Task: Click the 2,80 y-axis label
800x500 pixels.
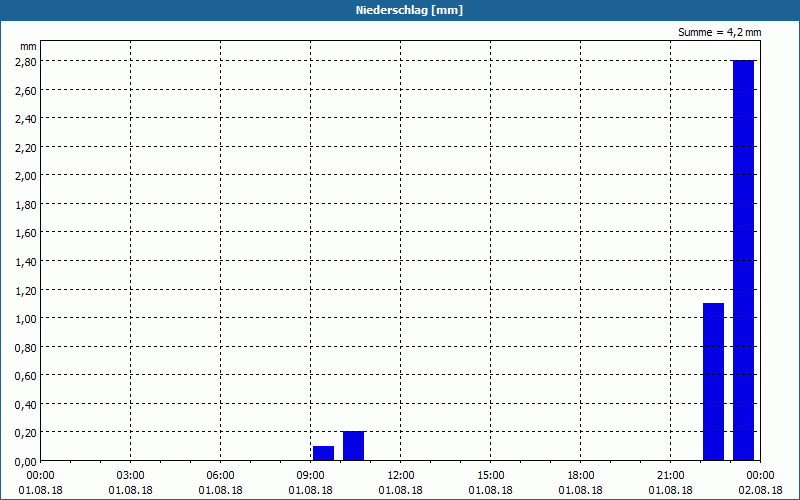Action: click(x=28, y=61)
